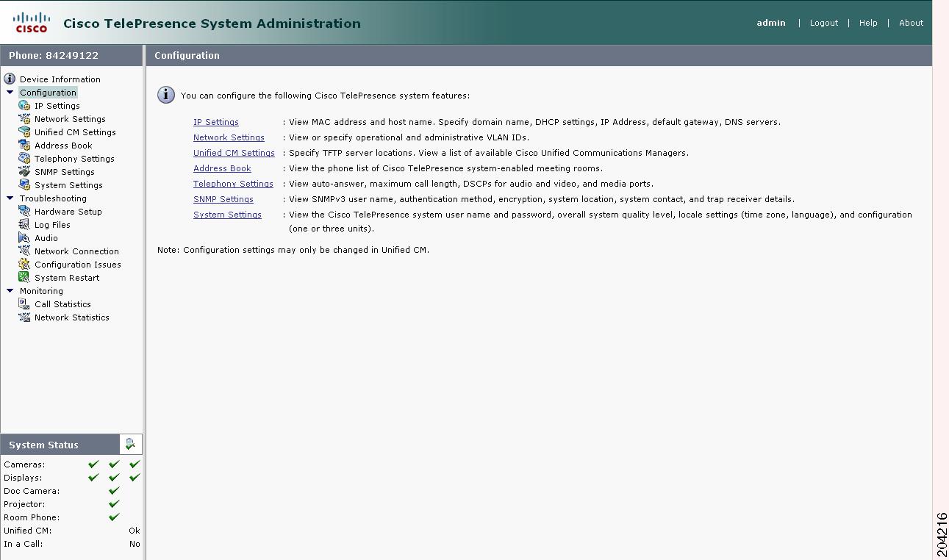
Task: Select the highlighted Configuration tree node
Action: coord(48,93)
